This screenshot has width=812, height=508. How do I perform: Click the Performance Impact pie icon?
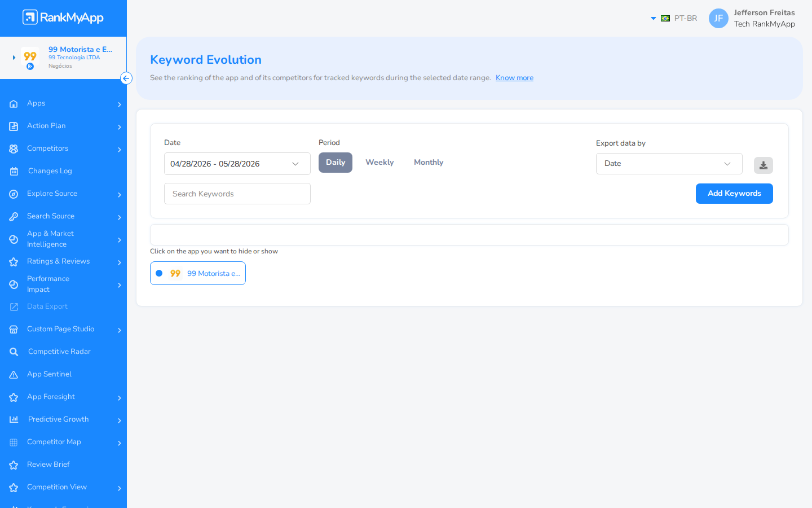[x=14, y=284]
